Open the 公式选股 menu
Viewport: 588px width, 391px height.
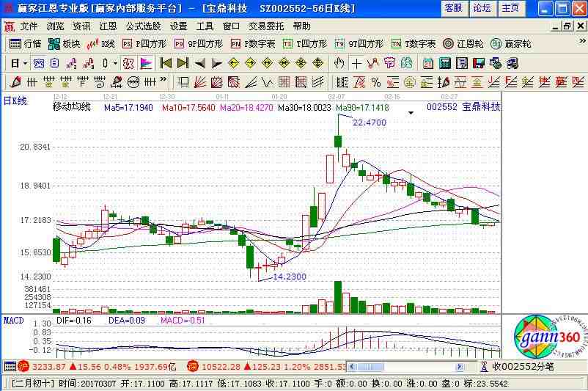143,26
